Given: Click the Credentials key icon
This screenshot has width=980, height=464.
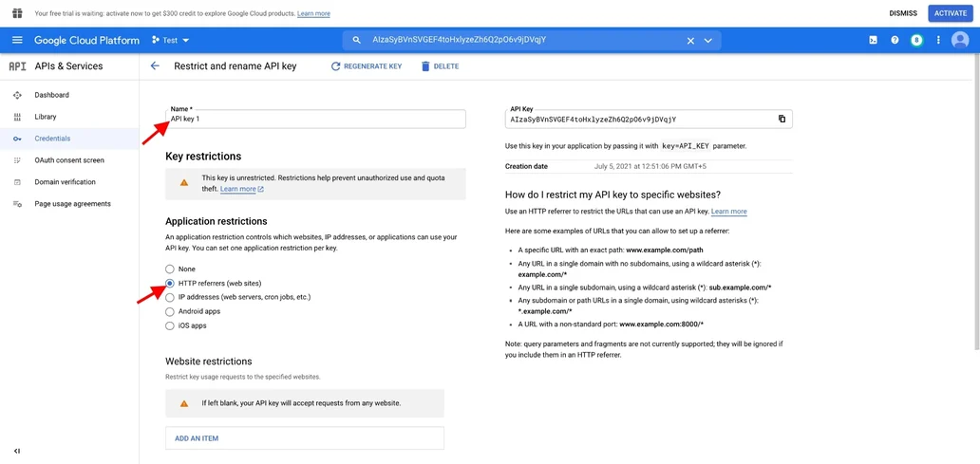Looking at the screenshot, I should tap(17, 139).
